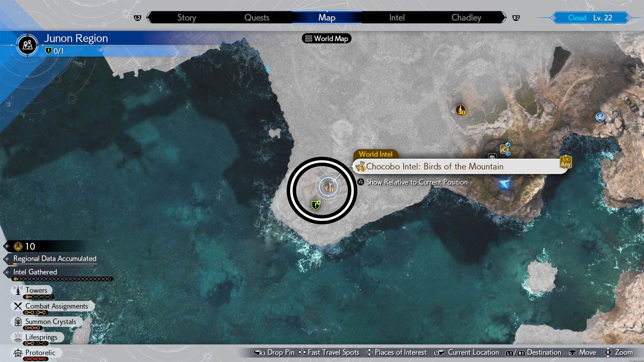Click the red Protorelic progress dots
The image size is (644, 362).
pos(36,359)
